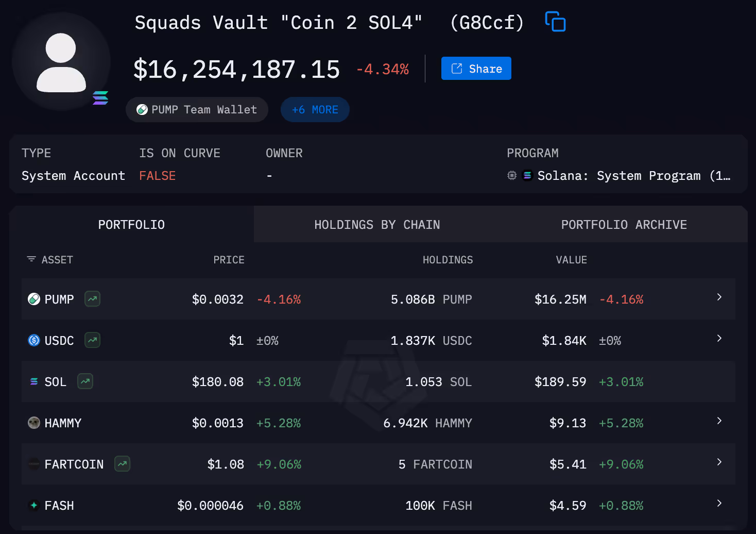Open the Portfolio Archive tab
The height and width of the screenshot is (534, 756).
pos(624,224)
